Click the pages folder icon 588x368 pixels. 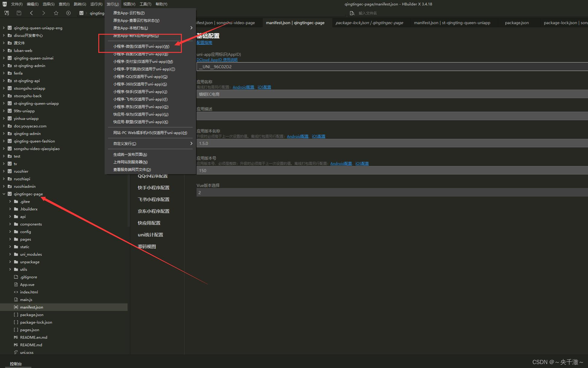point(16,239)
